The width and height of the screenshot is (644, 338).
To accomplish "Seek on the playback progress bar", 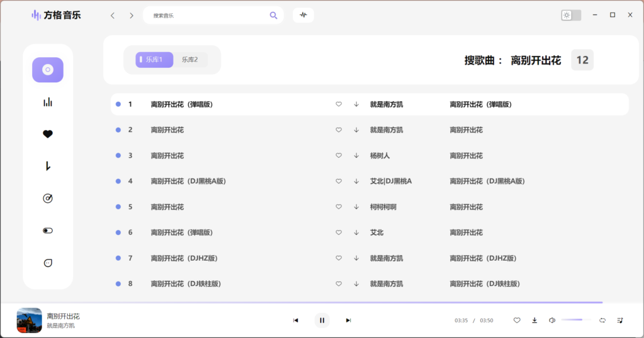I will (322, 303).
